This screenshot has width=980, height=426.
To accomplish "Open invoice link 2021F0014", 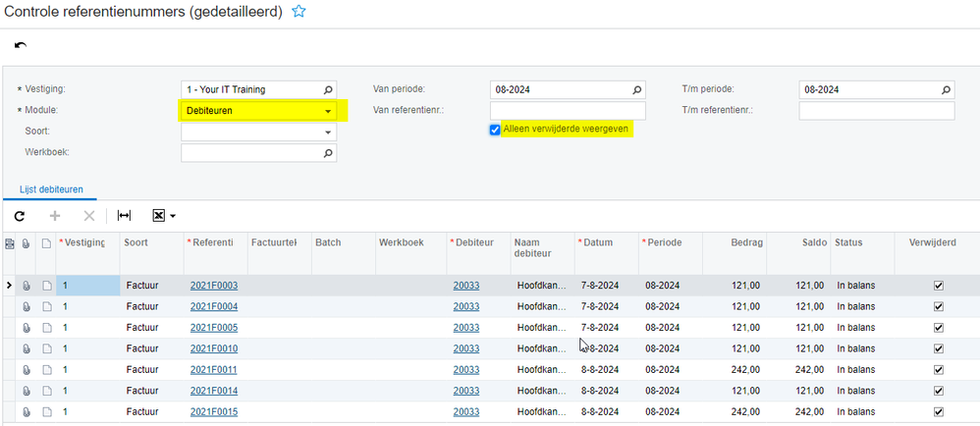I will coord(214,391).
